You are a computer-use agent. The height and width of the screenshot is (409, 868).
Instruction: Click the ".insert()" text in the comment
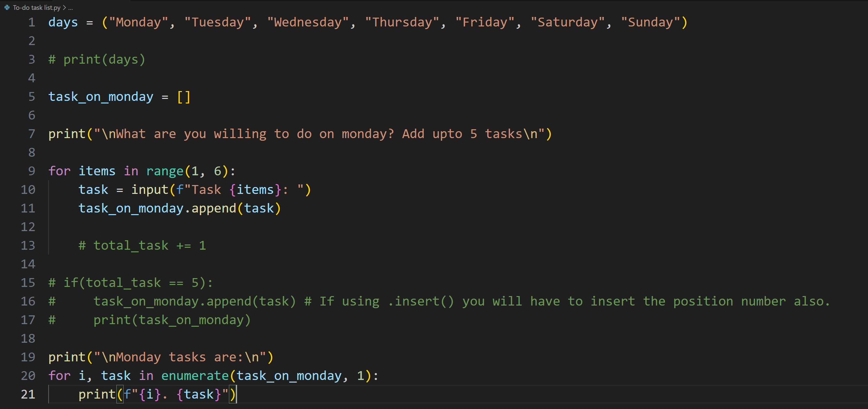tap(421, 301)
